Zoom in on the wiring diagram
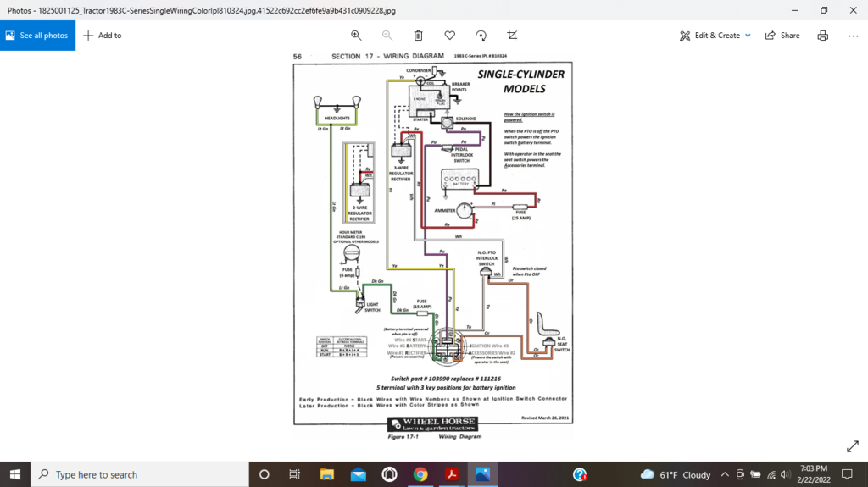Image resolution: width=868 pixels, height=487 pixels. tap(356, 36)
